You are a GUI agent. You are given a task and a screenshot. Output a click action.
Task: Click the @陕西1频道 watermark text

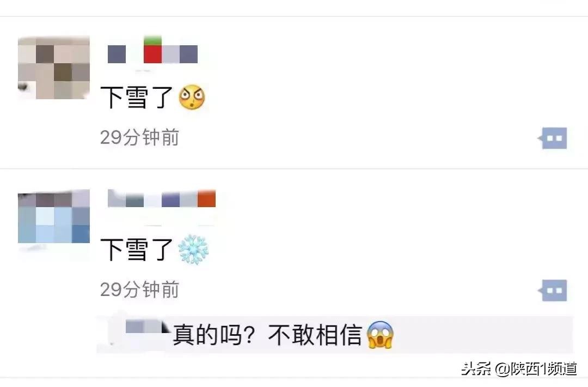coord(536,368)
